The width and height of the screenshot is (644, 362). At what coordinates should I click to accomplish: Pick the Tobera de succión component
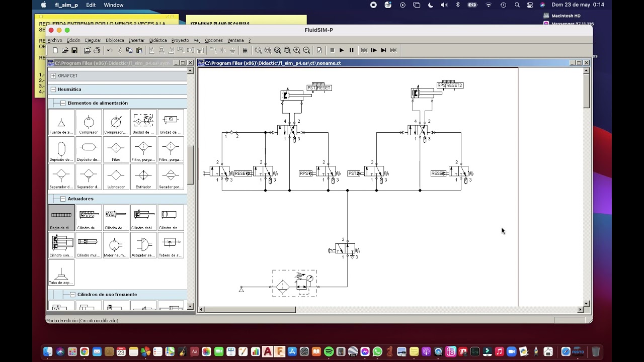(x=171, y=245)
